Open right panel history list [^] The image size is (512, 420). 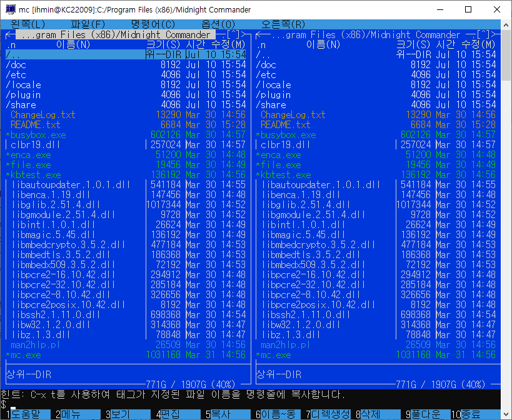[x=483, y=34]
